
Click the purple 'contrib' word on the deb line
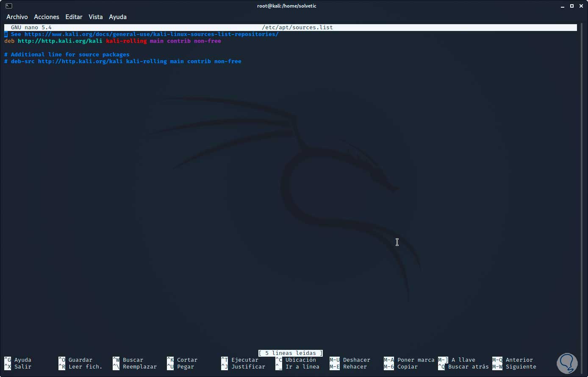click(179, 41)
